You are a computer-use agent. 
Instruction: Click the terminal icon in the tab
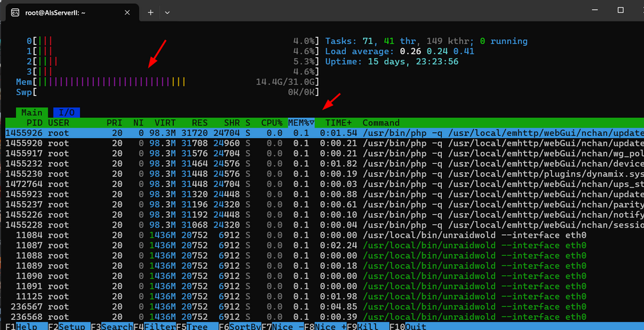coord(15,12)
